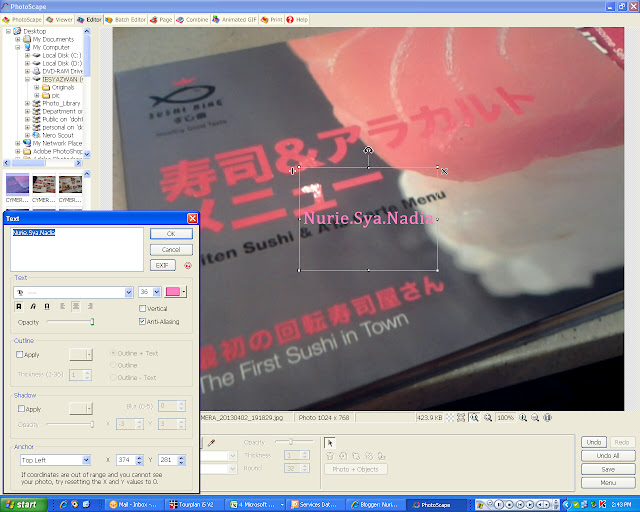
Task: Select the arrow pointer object tool
Action: (x=330, y=443)
